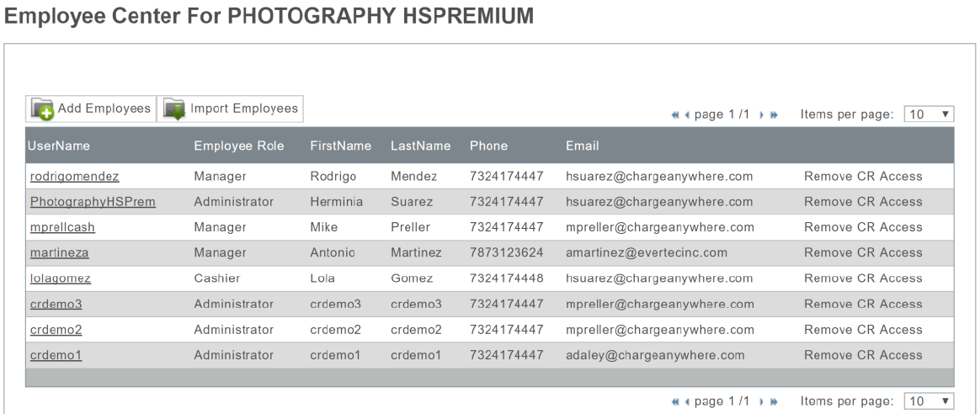
Task: Open crdemo1 username link
Action: pyautogui.click(x=56, y=356)
